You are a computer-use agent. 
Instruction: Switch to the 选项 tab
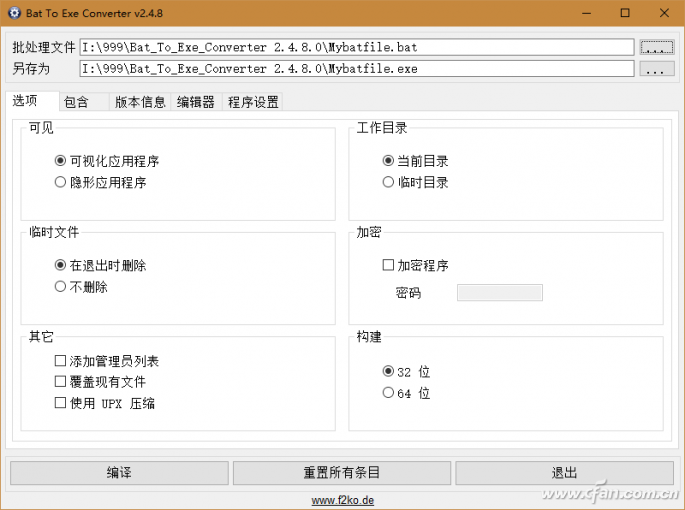point(32,101)
